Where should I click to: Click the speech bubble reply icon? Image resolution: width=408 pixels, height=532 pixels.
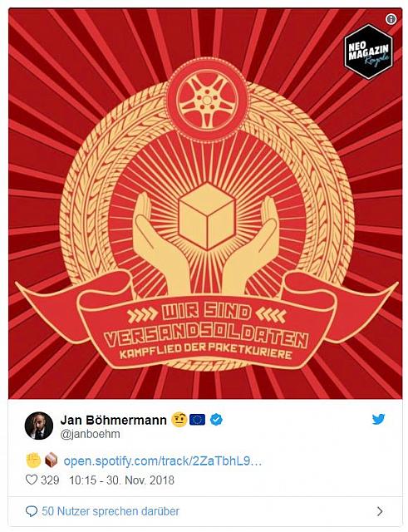(x=32, y=511)
